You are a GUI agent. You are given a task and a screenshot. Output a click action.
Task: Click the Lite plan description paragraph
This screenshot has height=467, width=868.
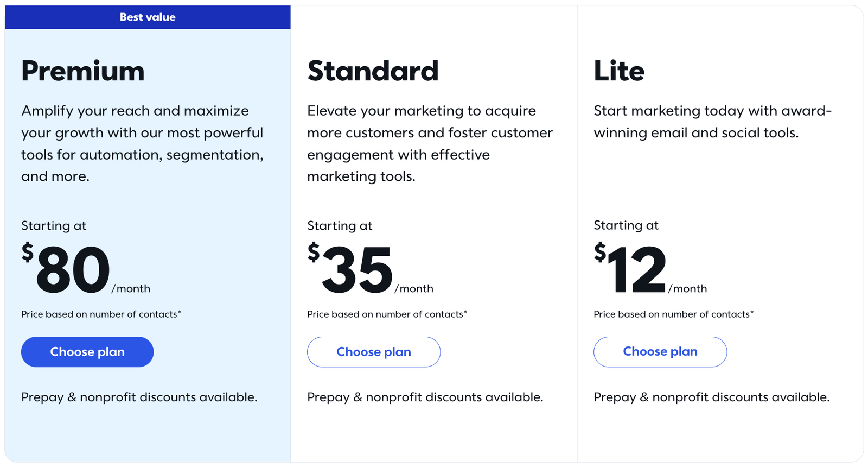[x=712, y=122]
